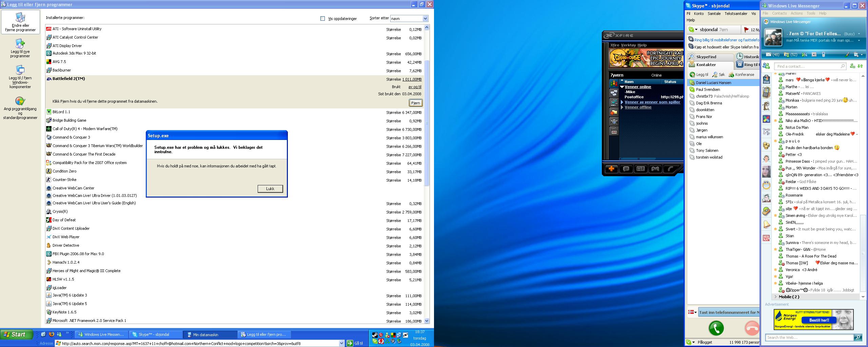Open Skype 'Samtale' menu
The width and height of the screenshot is (868, 347).
(x=714, y=14)
